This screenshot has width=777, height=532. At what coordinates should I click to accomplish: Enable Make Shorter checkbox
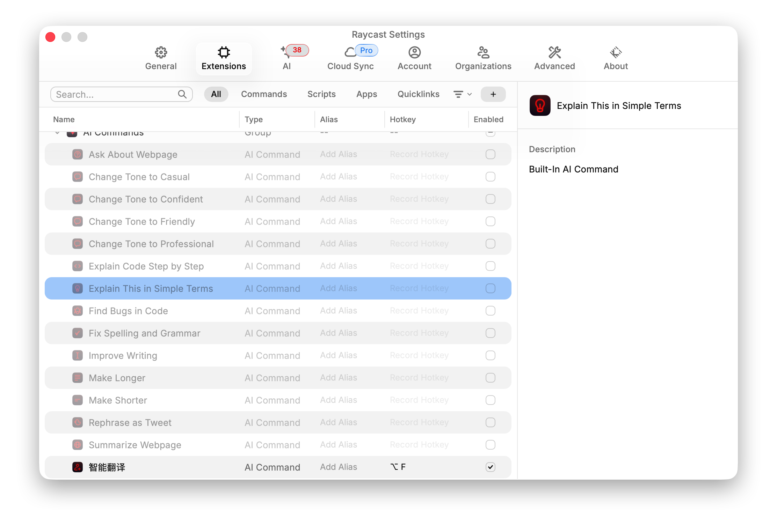click(491, 400)
